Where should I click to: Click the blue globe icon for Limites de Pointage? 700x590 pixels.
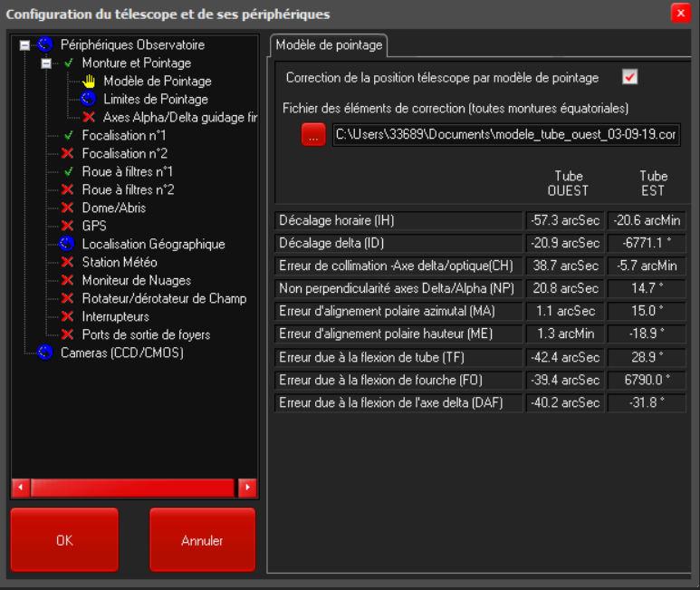coord(89,100)
